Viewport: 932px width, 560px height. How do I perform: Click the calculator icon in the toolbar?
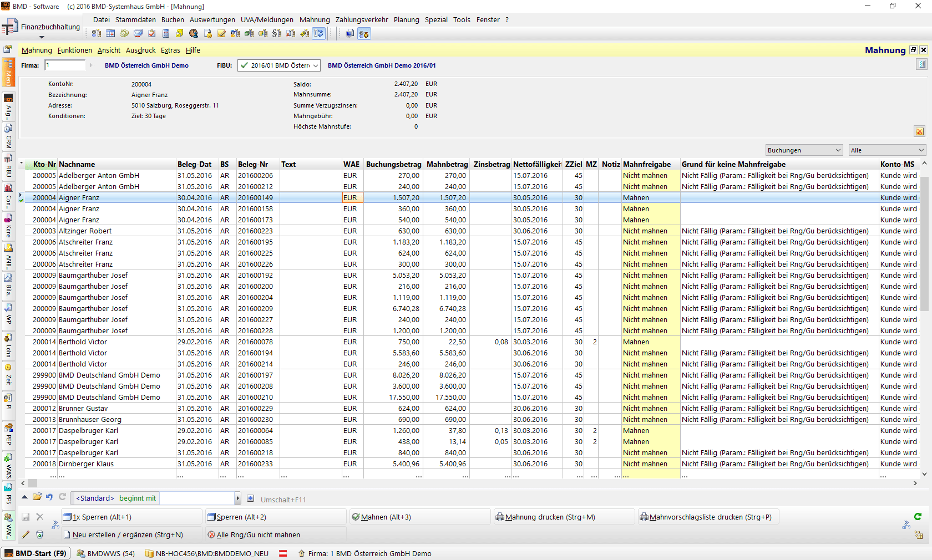166,33
